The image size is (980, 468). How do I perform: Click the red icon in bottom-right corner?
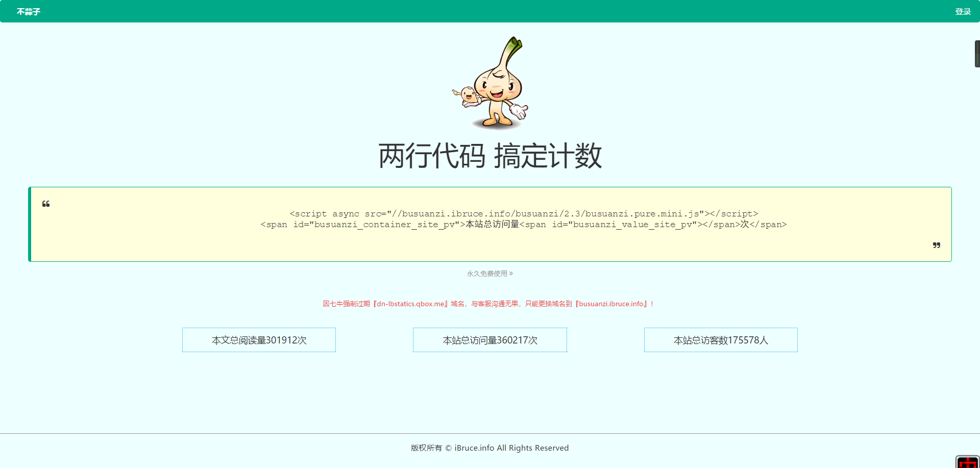click(968, 462)
